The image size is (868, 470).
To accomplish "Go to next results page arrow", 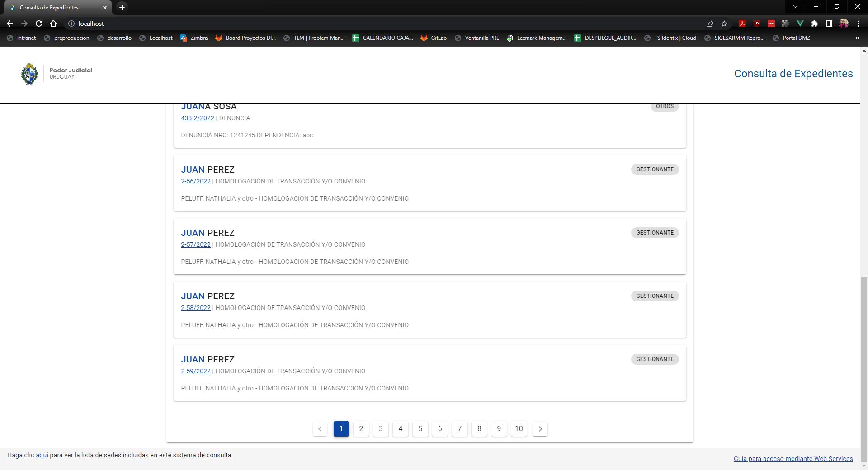I will [x=540, y=429].
